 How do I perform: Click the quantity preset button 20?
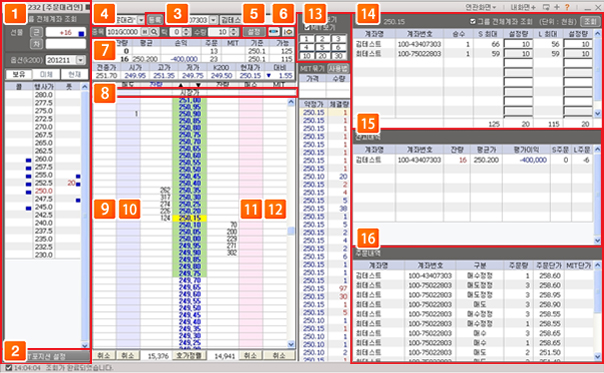(x=322, y=56)
